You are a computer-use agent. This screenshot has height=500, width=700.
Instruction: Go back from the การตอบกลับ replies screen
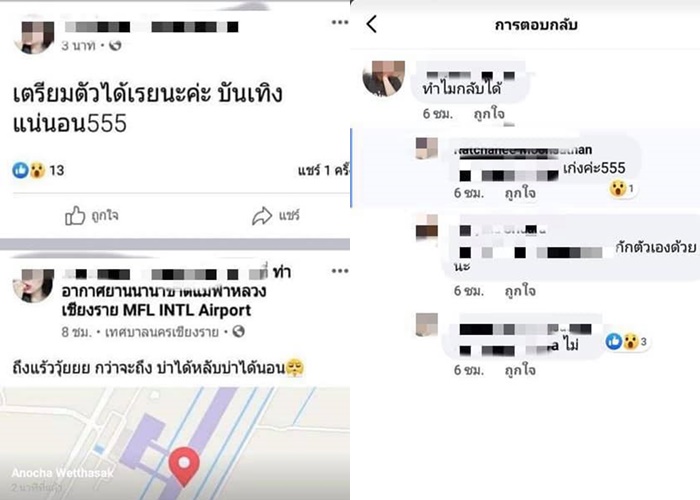372,24
